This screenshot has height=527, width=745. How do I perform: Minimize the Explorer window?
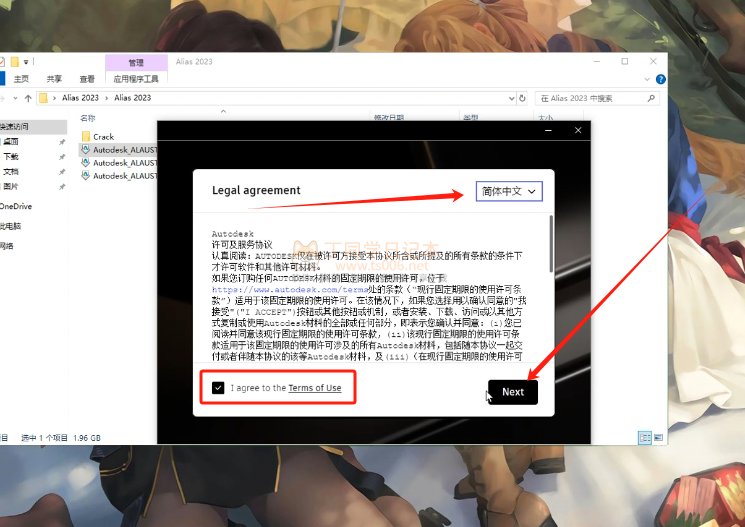(x=597, y=61)
